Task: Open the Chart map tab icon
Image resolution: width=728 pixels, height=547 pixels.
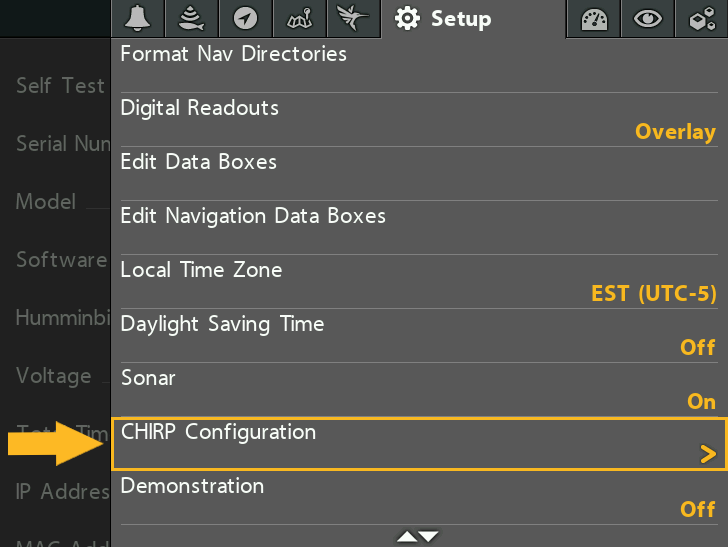Action: tap(299, 19)
